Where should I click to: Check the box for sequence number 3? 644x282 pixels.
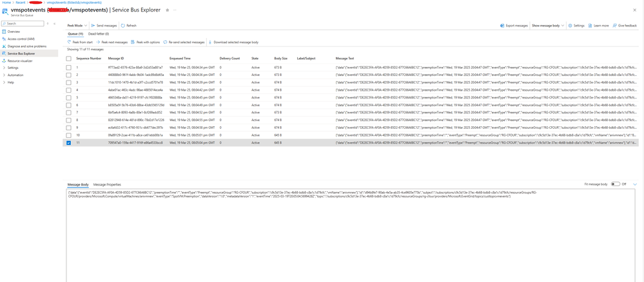(x=68, y=82)
